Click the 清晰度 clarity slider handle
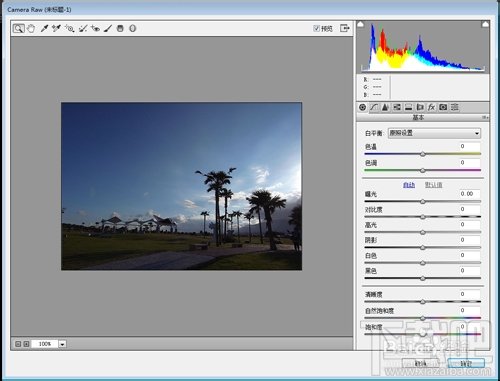The image size is (500, 381). 423,302
